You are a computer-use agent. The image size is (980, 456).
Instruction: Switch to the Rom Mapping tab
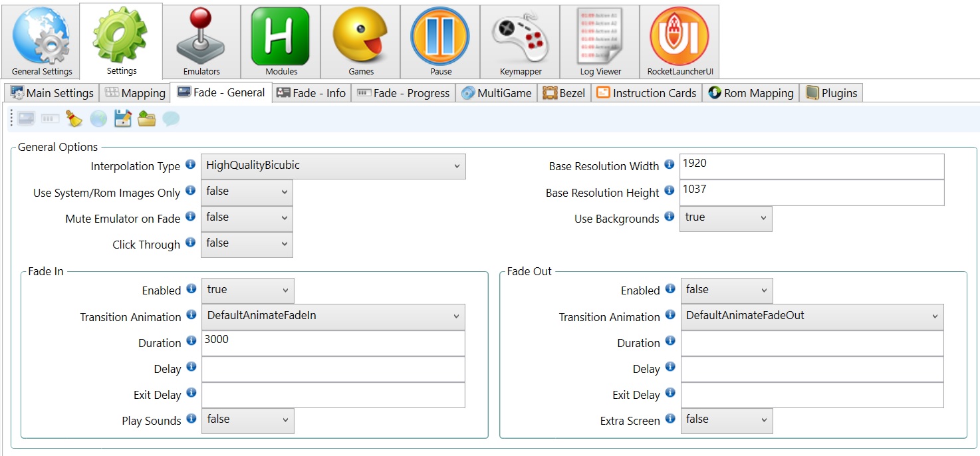pos(751,93)
